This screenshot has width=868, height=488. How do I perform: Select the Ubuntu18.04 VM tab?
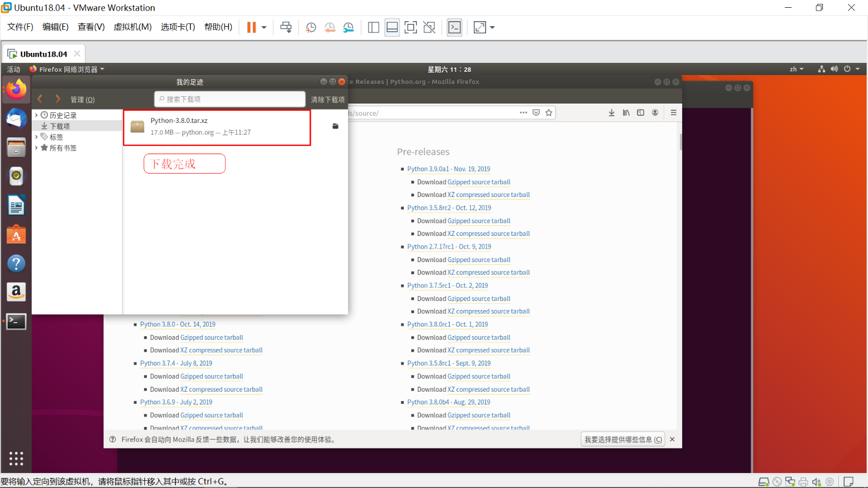pyautogui.click(x=43, y=54)
